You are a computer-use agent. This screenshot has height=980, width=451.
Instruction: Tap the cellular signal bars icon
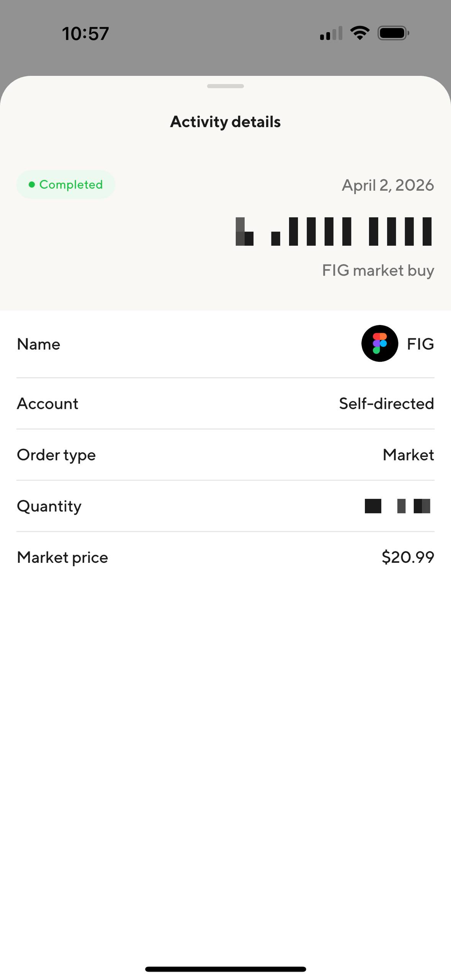(331, 33)
